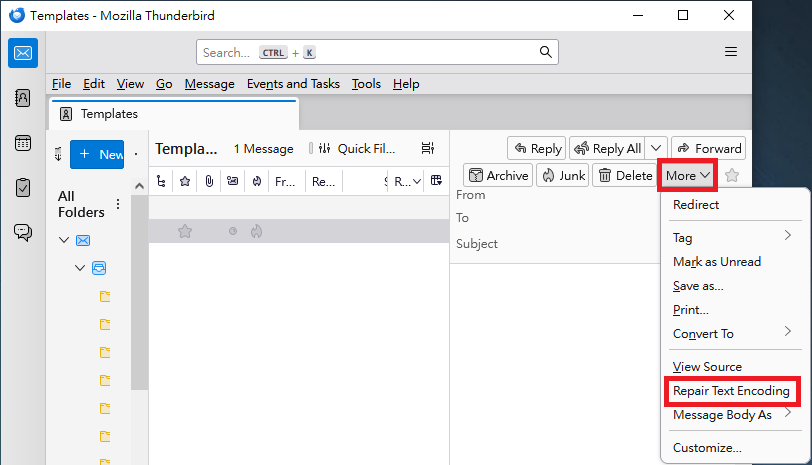This screenshot has width=812, height=465.
Task: Expand the Convert To submenu
Action: [732, 333]
